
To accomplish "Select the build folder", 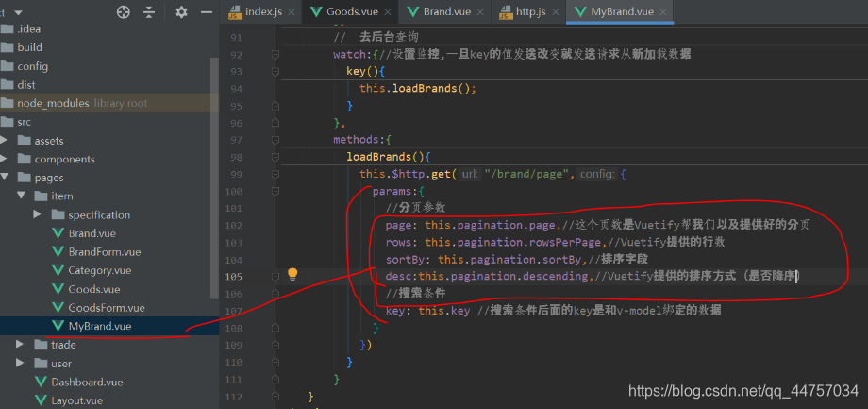I will [29, 47].
